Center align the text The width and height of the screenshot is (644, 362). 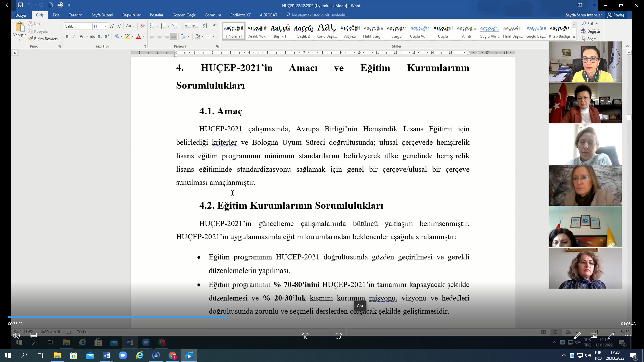coord(159,36)
